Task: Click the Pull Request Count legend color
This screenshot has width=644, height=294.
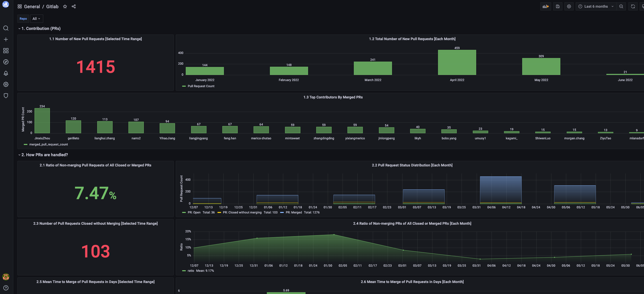Action: point(184,86)
